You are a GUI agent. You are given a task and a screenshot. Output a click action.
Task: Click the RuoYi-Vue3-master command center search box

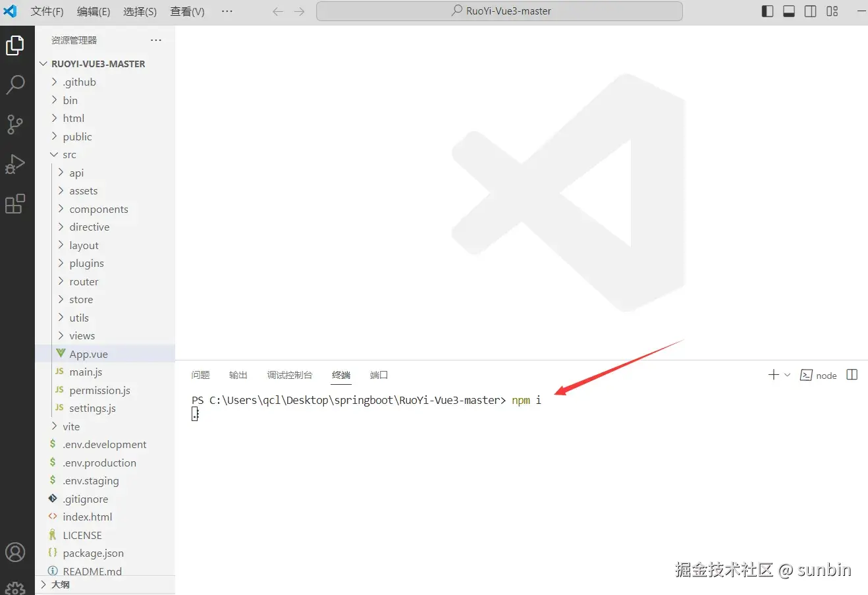coord(499,11)
